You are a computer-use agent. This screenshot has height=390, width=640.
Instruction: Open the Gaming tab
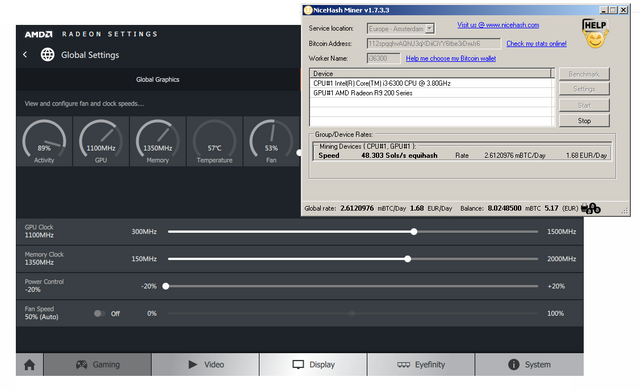(98, 364)
